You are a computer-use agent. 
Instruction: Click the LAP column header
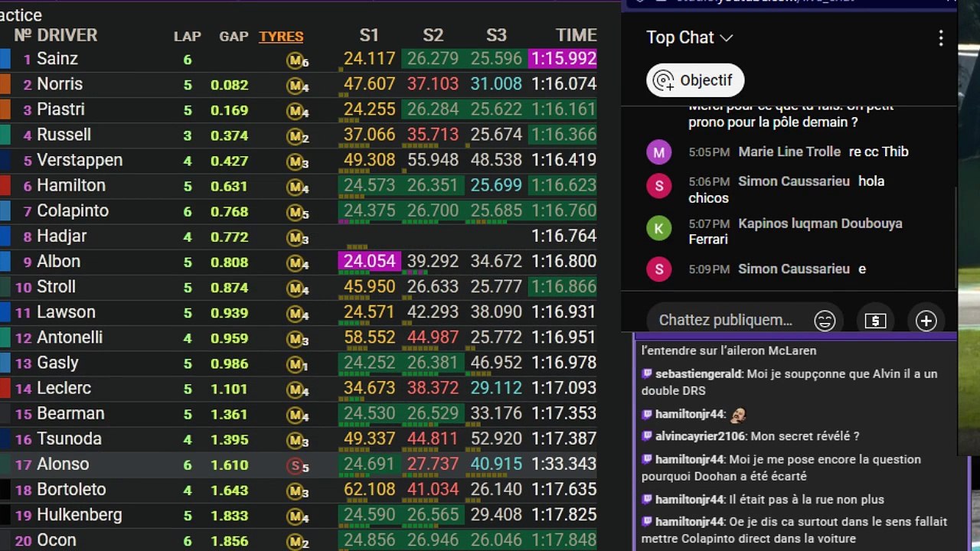coord(188,36)
